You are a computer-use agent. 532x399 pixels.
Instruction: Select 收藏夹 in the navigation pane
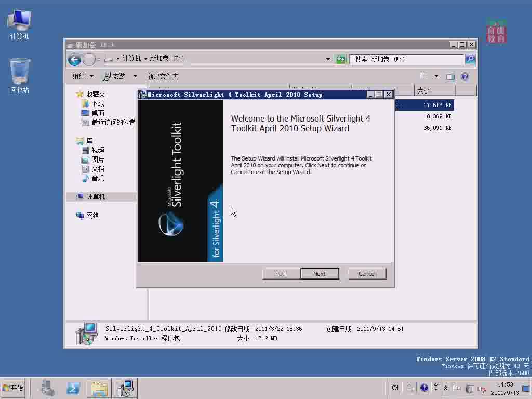[x=91, y=94]
